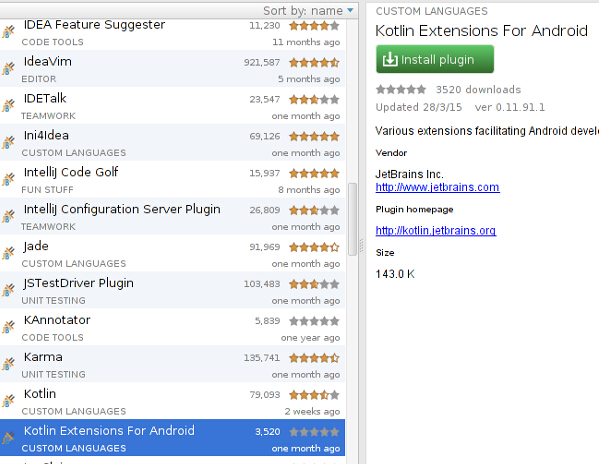Click the plugin icon beside IdeaVim
Image resolution: width=615 pixels, height=465 pixels.
click(x=8, y=68)
